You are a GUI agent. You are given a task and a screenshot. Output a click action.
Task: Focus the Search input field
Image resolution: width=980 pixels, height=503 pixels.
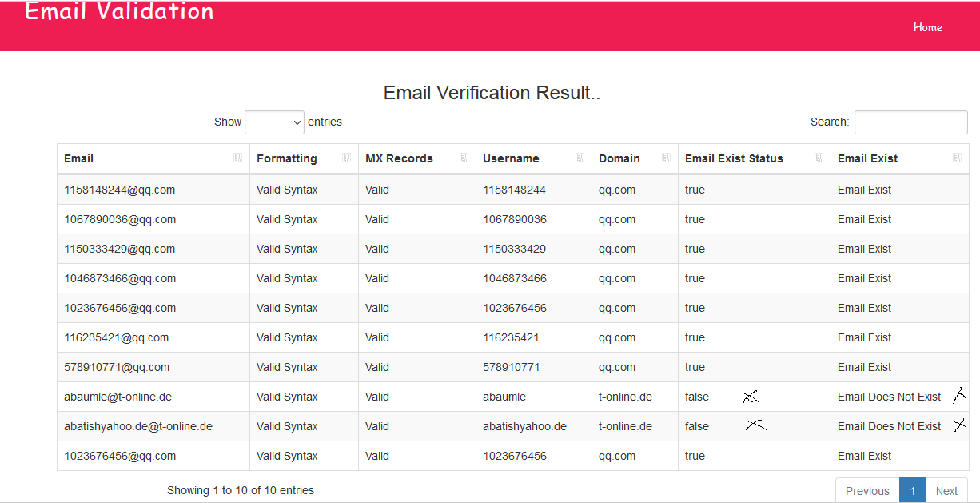[911, 122]
